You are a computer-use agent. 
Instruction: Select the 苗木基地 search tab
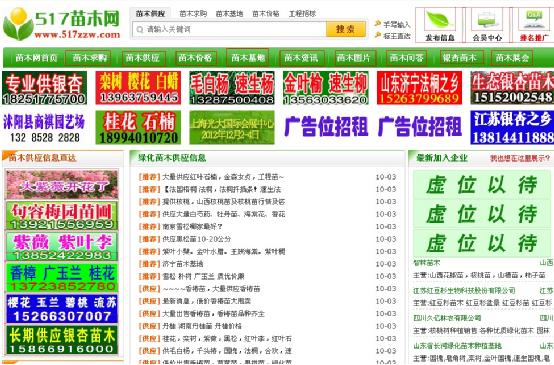coord(229,14)
